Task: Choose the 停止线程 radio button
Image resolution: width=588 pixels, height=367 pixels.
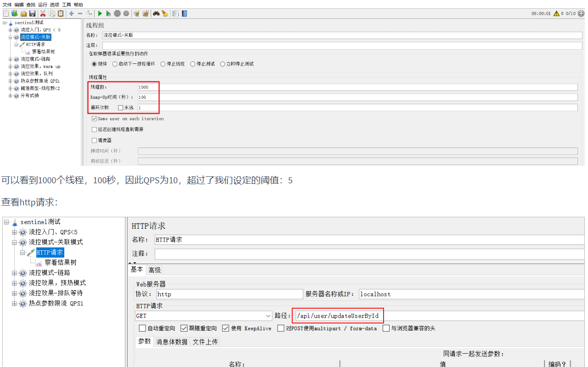Action: [x=163, y=64]
